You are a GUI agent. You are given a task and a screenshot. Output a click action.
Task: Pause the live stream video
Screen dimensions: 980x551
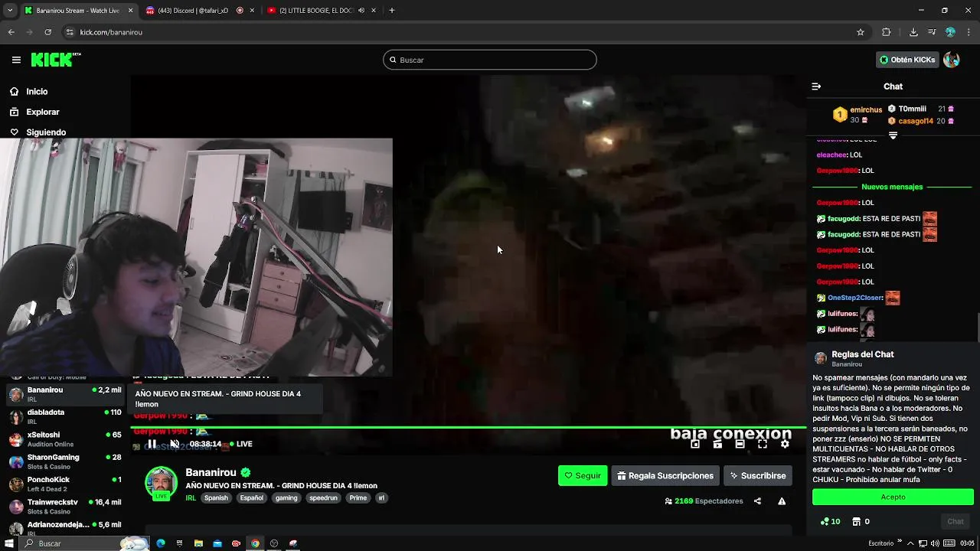tap(152, 444)
